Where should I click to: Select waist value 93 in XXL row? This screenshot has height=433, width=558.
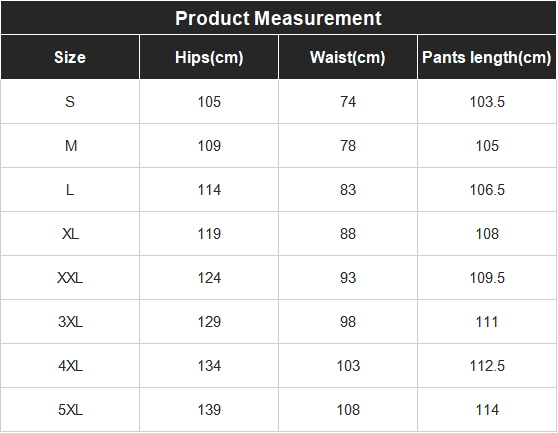click(348, 278)
